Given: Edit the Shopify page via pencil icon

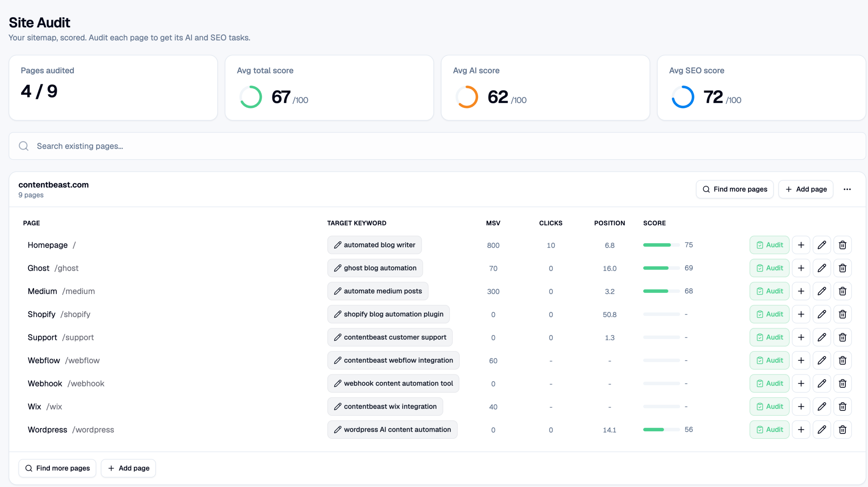Looking at the screenshot, I should 822,314.
